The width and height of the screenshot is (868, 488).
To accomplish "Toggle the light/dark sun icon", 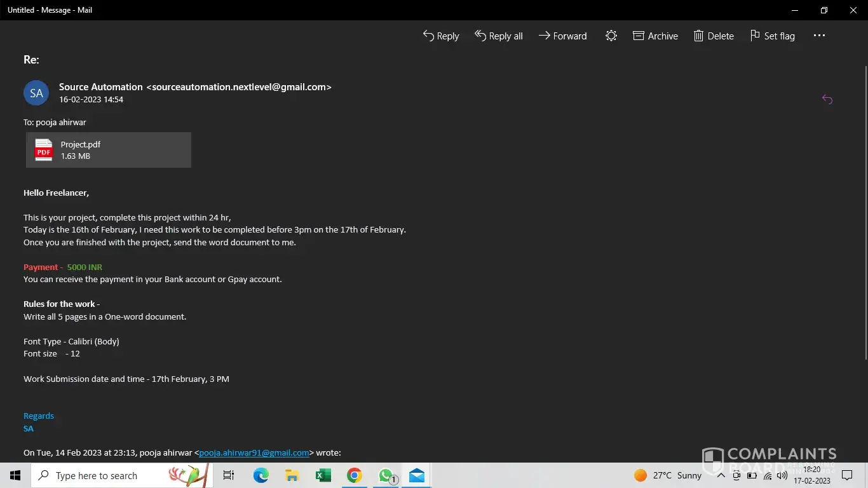I will coord(611,36).
